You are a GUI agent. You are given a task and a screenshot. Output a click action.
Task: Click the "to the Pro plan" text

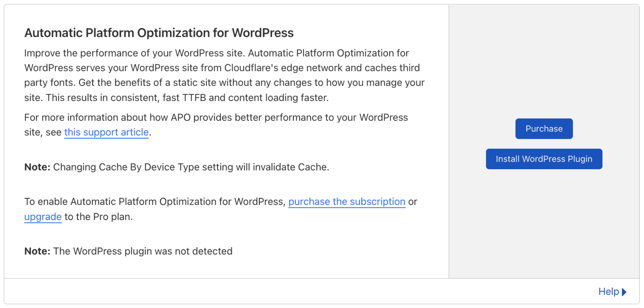(98, 217)
